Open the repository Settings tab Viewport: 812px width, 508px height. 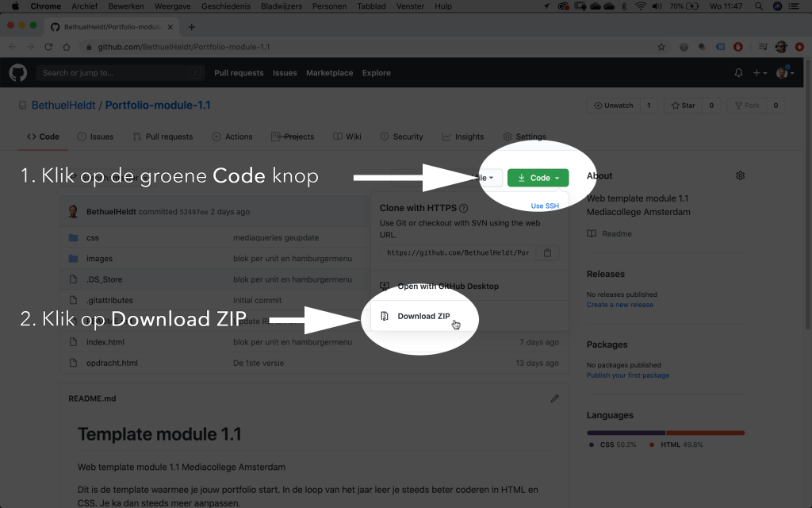(x=524, y=137)
